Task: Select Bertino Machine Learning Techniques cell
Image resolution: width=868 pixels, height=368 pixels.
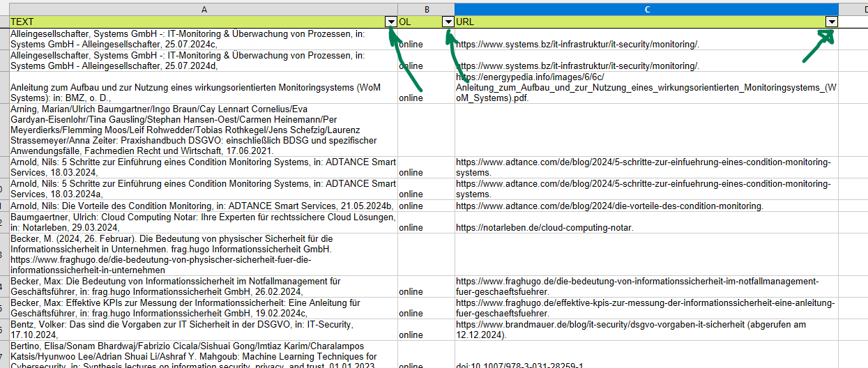Action: (204, 355)
